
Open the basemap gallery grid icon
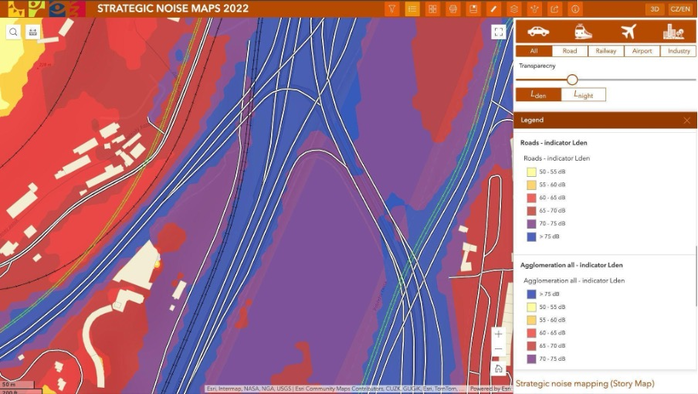[433, 9]
